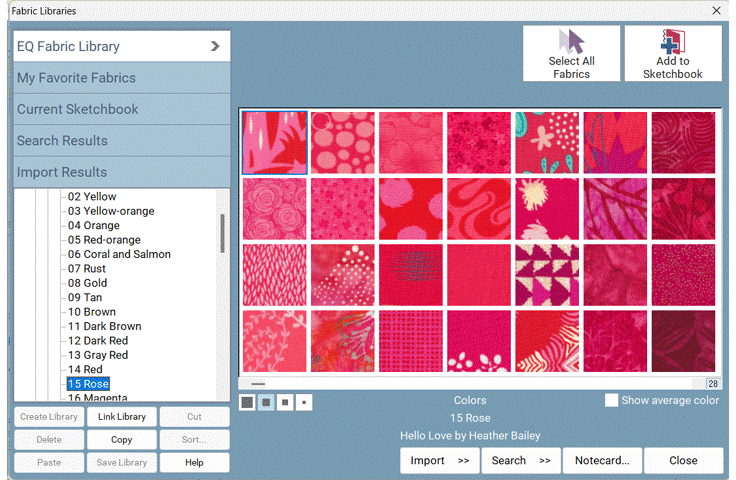Viewport: 736px width, 480px height.
Task: Click the Add to Sketchbook icon button
Action: click(672, 54)
